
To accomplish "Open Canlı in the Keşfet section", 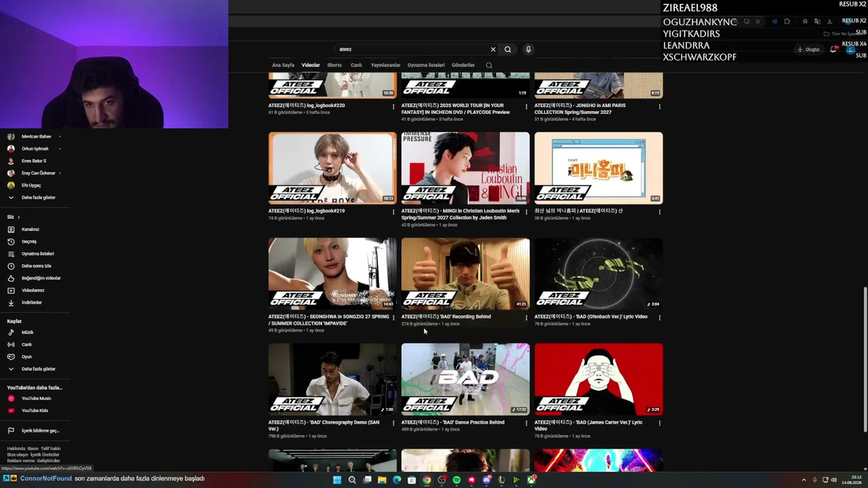I will click(x=26, y=344).
